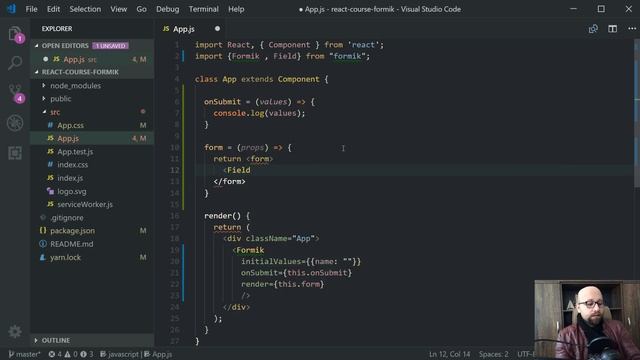Click console.log(values) on line 7
The height and width of the screenshot is (360, 640).
258,113
